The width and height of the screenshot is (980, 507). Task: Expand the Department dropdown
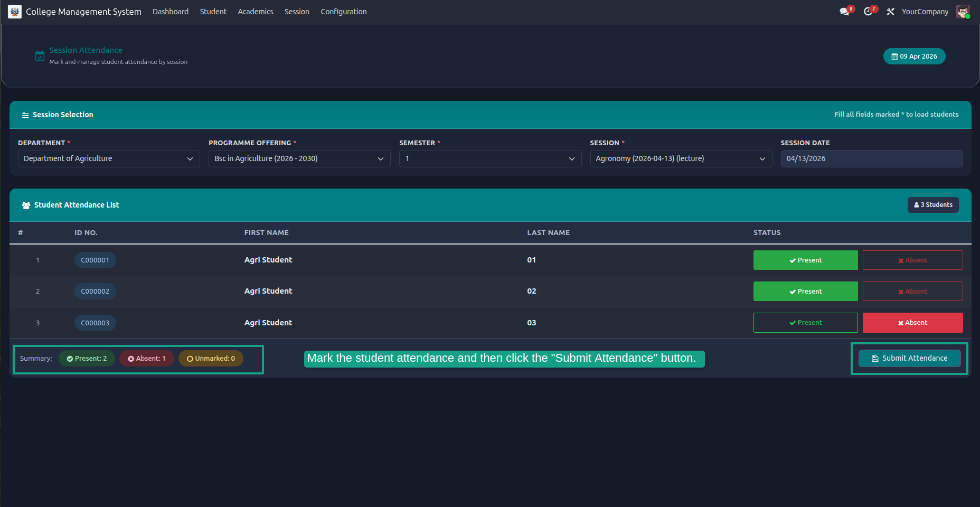[x=109, y=158]
